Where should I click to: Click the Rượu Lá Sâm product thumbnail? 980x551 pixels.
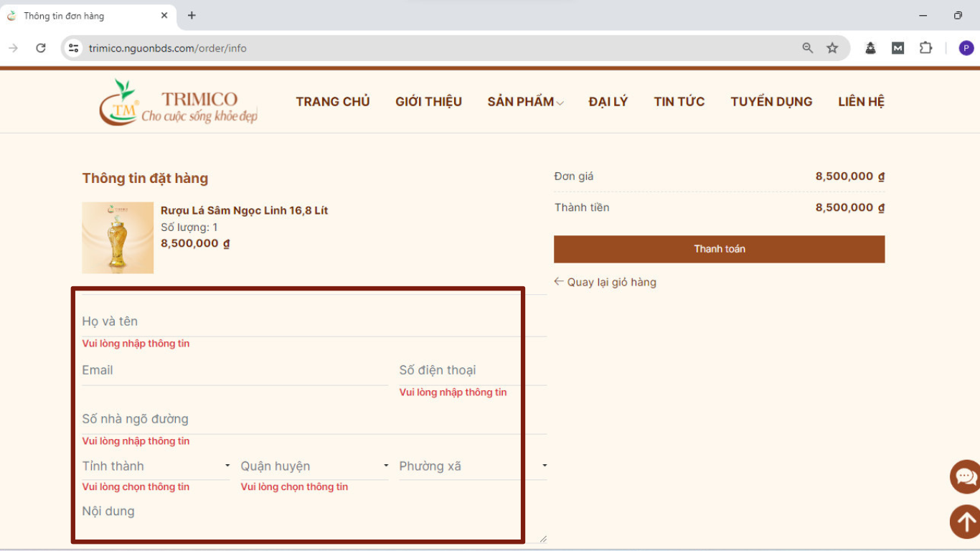[118, 237]
